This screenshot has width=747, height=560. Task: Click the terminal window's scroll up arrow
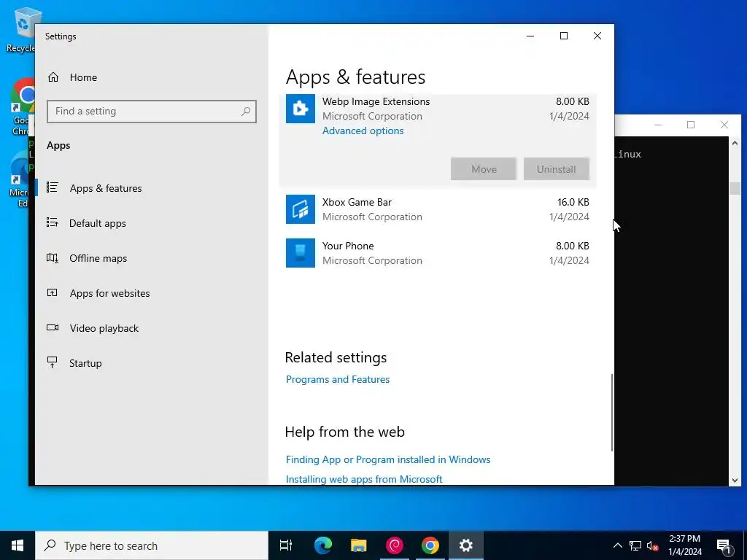pos(735,144)
